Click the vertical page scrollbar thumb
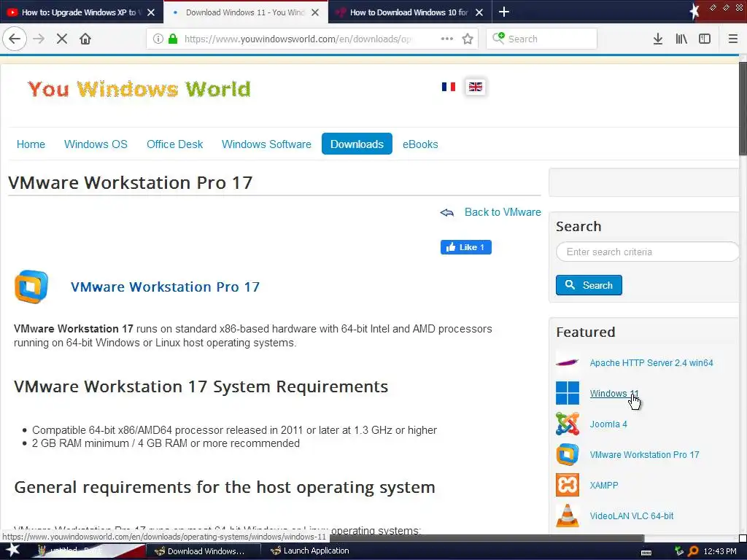Image resolution: width=747 pixels, height=560 pixels. point(743,109)
